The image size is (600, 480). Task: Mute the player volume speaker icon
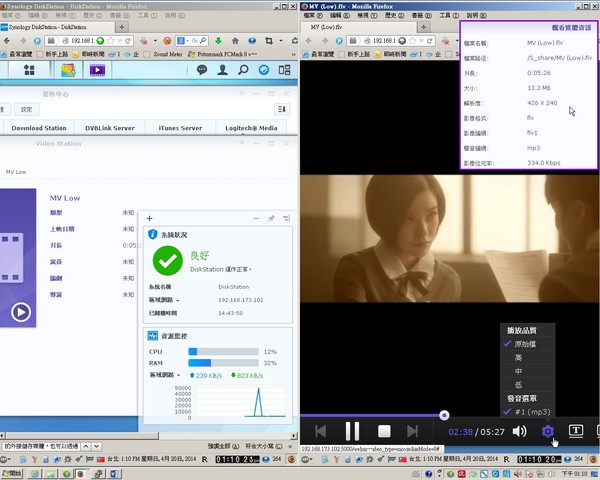[519, 431]
